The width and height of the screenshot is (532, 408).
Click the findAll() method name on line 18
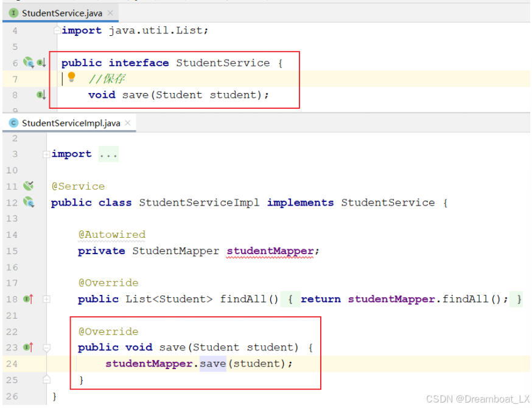tap(249, 299)
